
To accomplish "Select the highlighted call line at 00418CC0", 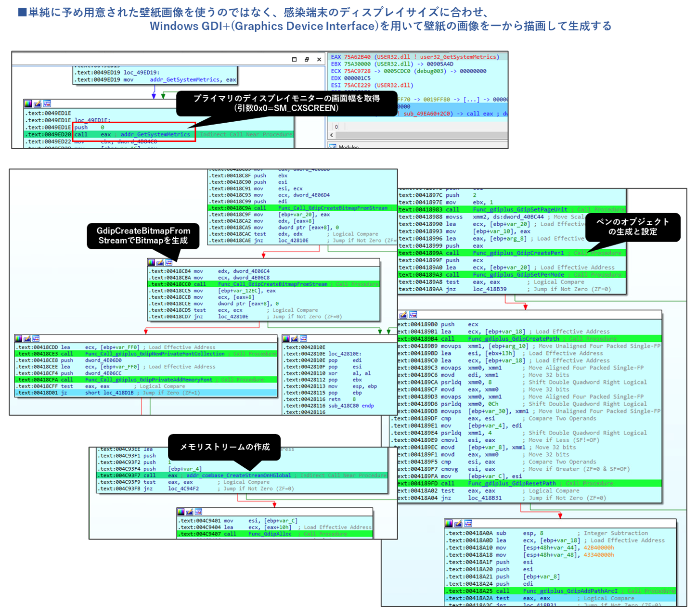I will pos(263,284).
